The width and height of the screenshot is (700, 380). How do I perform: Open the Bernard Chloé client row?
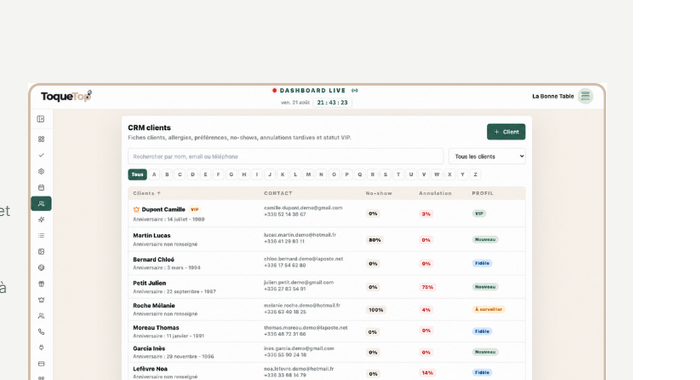327,263
